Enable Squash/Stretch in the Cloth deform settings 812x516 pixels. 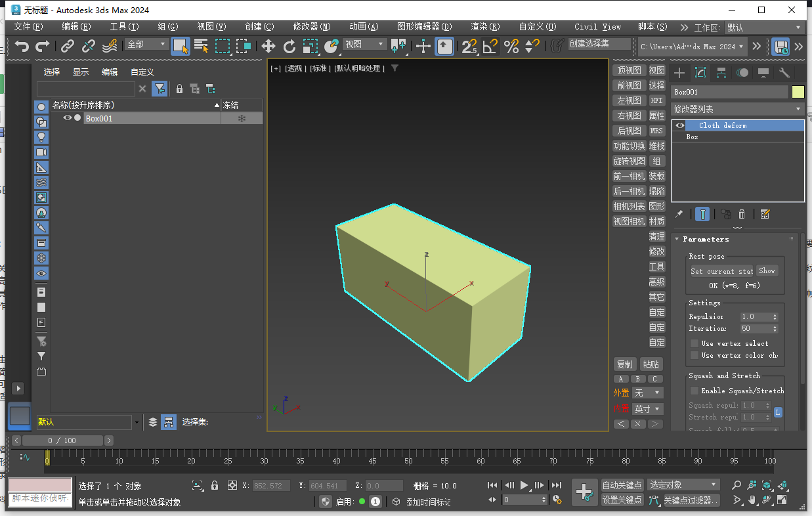tap(694, 390)
